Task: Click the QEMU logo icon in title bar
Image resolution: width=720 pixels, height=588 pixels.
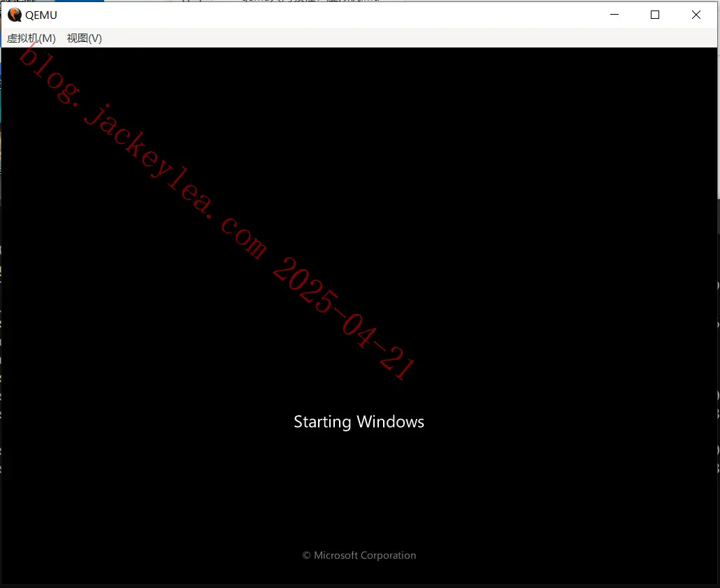Action: [15, 15]
